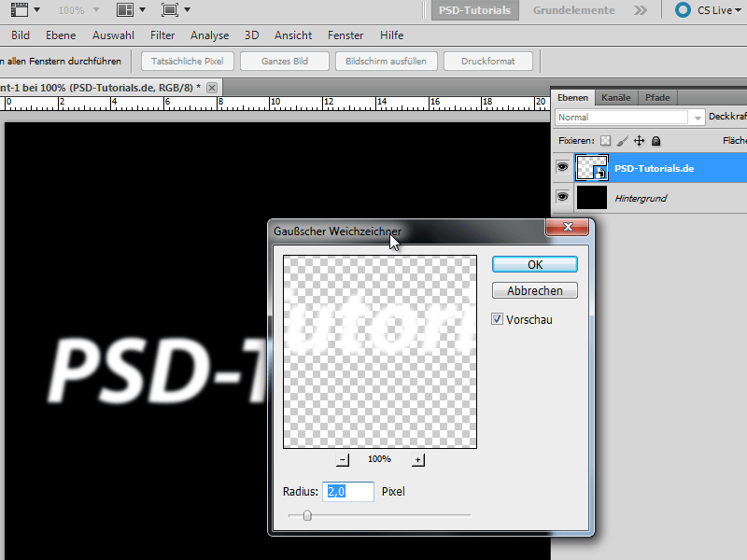Switch to the Pfade tab
The image size is (747, 560).
coord(657,98)
